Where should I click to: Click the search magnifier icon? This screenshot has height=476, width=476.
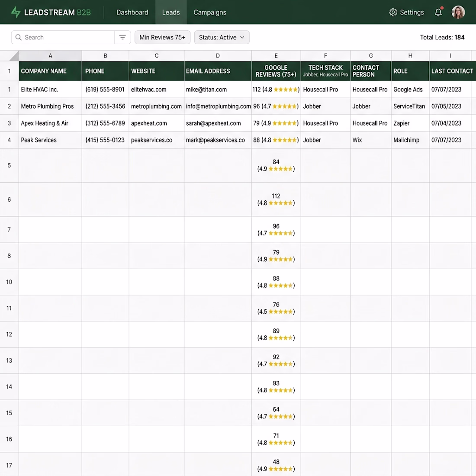point(19,37)
